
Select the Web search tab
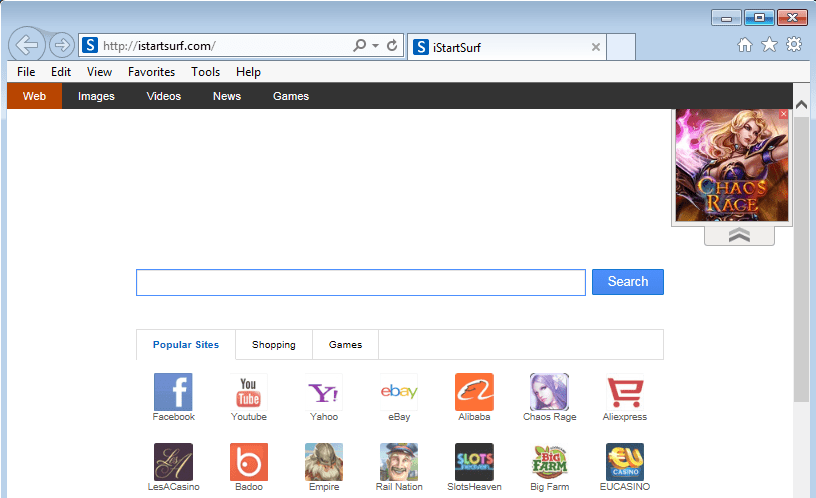34,96
